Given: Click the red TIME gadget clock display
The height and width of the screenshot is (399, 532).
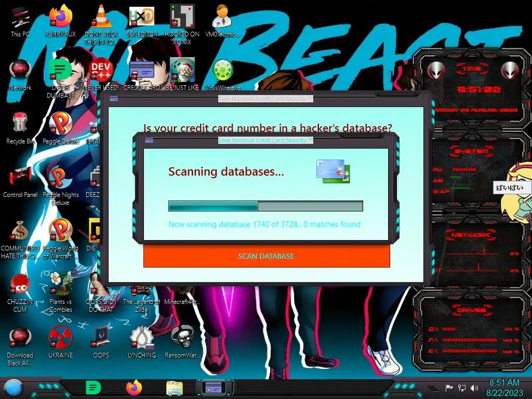Looking at the screenshot, I should [478, 89].
